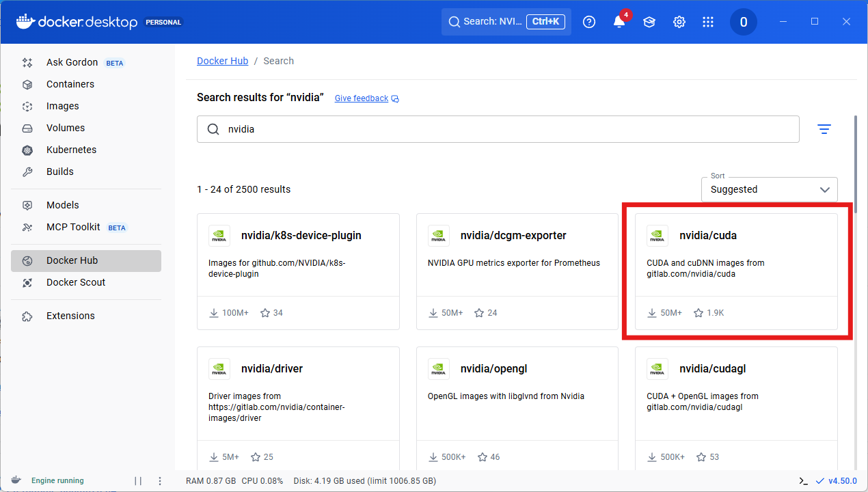Screen dimensions: 868x492
Task: Click the v4.50.0 version indicator
Action: [836, 481]
